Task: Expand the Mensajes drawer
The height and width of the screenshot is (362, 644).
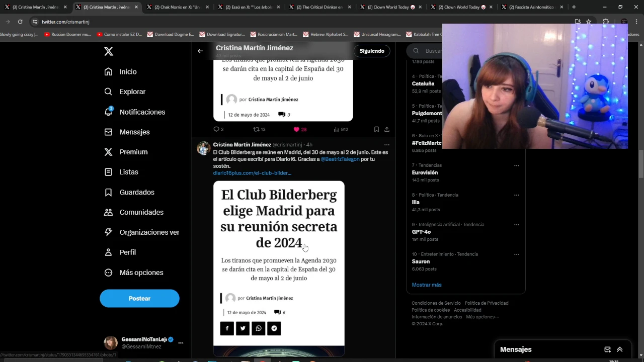Action: [620, 349]
